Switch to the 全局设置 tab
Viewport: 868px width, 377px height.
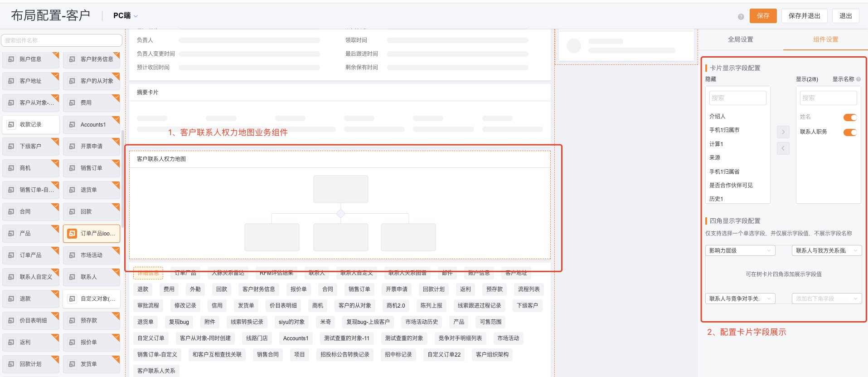click(740, 39)
